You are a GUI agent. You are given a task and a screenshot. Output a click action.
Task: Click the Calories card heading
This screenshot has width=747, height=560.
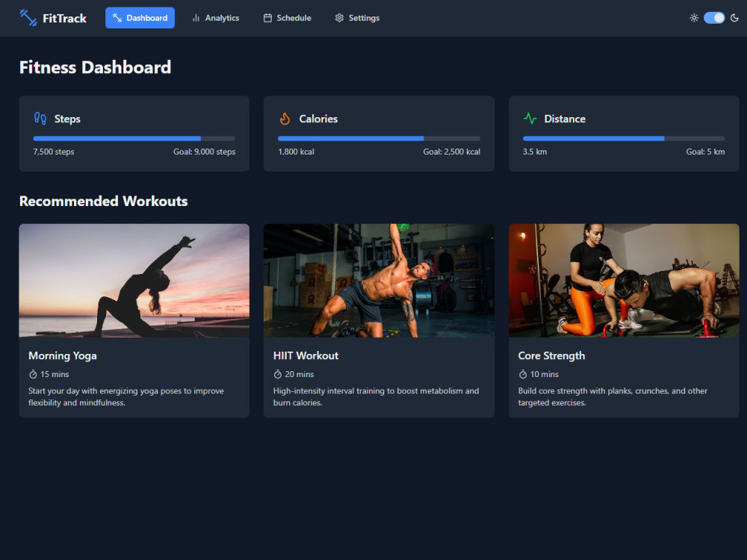tap(318, 119)
